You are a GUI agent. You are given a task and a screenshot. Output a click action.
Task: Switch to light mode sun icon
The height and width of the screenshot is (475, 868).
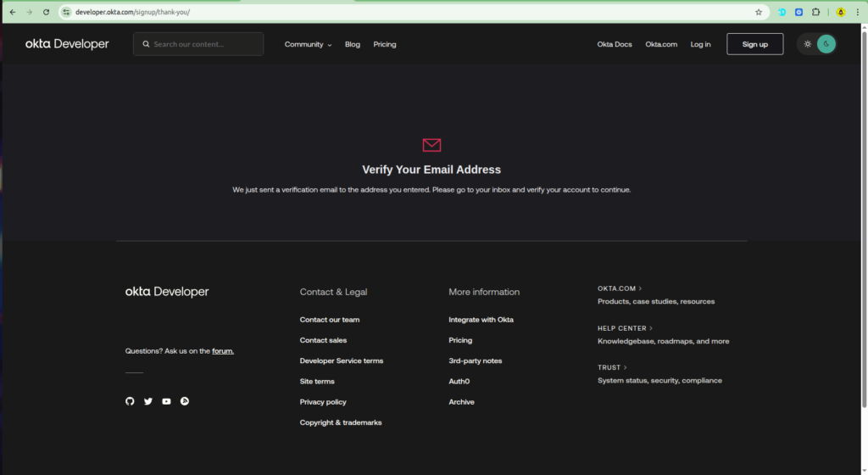click(x=807, y=44)
